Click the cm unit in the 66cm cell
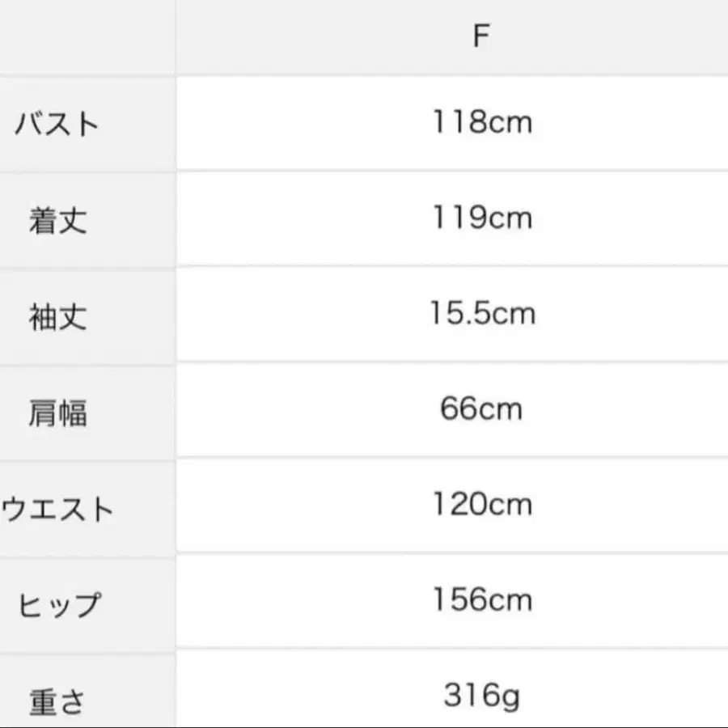Viewport: 728px width, 728px height. (x=501, y=410)
